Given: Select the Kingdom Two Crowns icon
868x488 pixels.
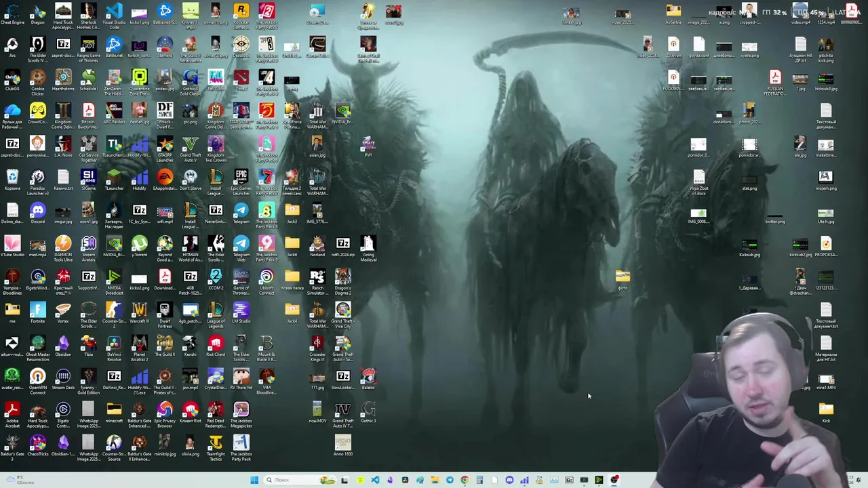Looking at the screenshot, I should click(x=216, y=148).
